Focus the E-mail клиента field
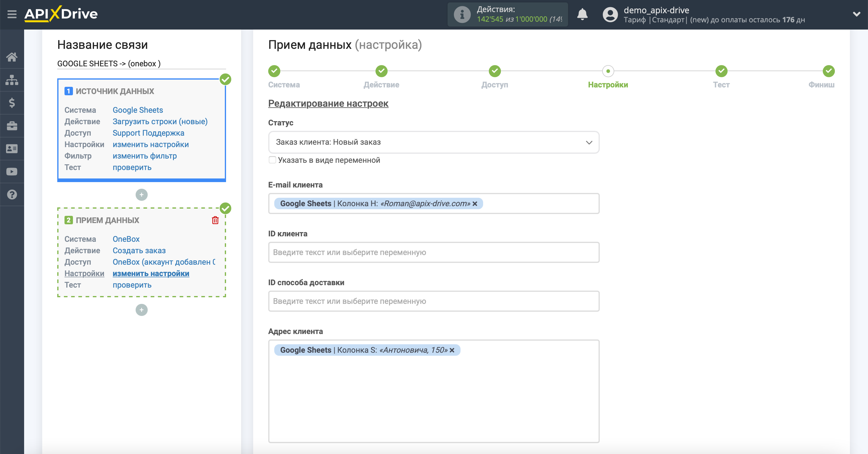 (x=434, y=203)
